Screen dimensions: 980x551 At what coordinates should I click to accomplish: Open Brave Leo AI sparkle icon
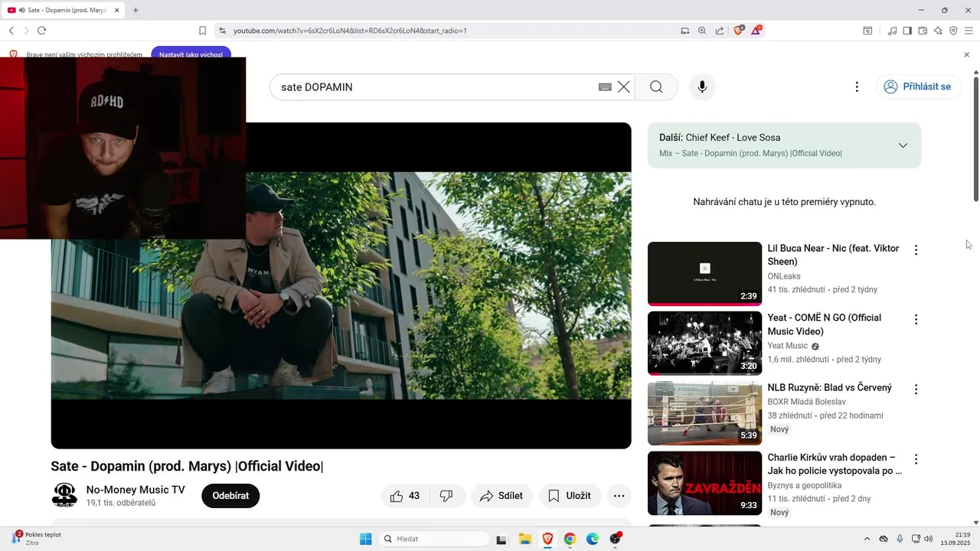pyautogui.click(x=938, y=31)
